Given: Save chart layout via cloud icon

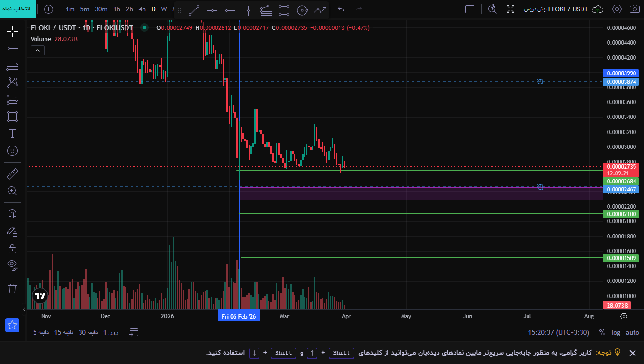Looking at the screenshot, I should (598, 9).
